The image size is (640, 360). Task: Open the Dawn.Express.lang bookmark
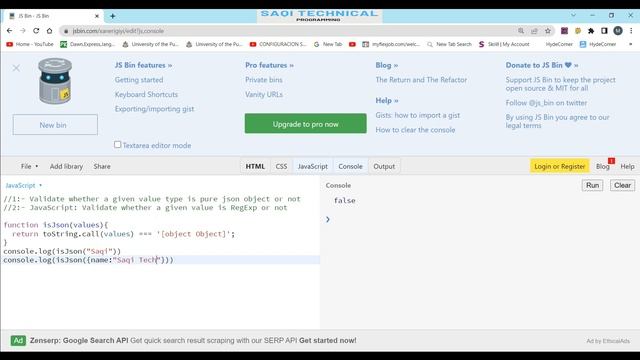click(x=88, y=44)
